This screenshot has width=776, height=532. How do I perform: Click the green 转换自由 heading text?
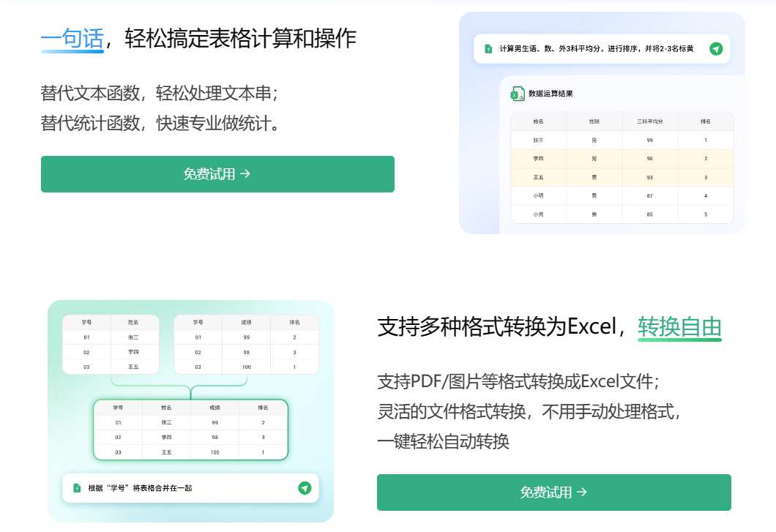coord(679,327)
